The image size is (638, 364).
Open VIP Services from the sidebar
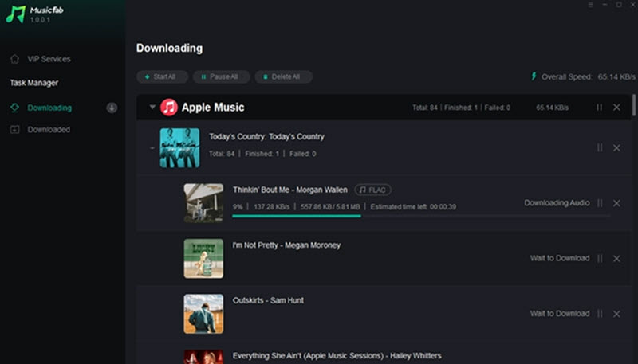click(49, 59)
